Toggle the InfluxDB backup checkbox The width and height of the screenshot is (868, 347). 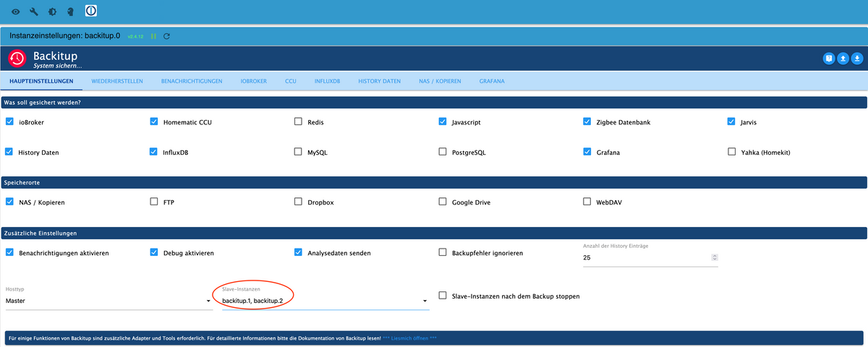[154, 152]
